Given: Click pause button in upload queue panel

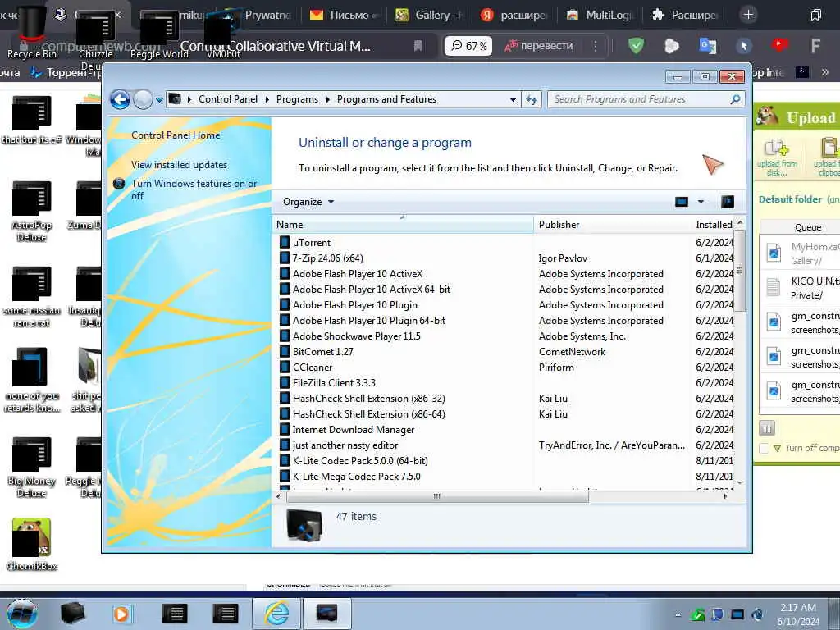Looking at the screenshot, I should pos(767,428).
